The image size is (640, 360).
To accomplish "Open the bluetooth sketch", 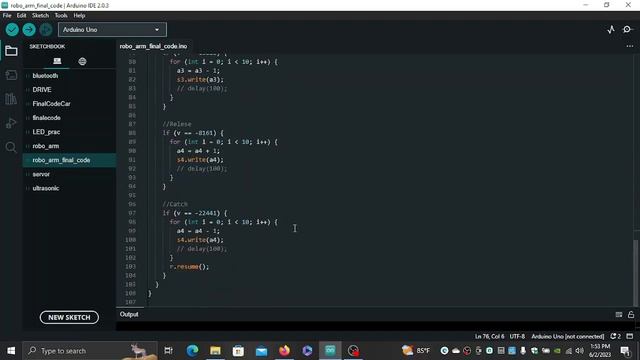I will (x=45, y=76).
